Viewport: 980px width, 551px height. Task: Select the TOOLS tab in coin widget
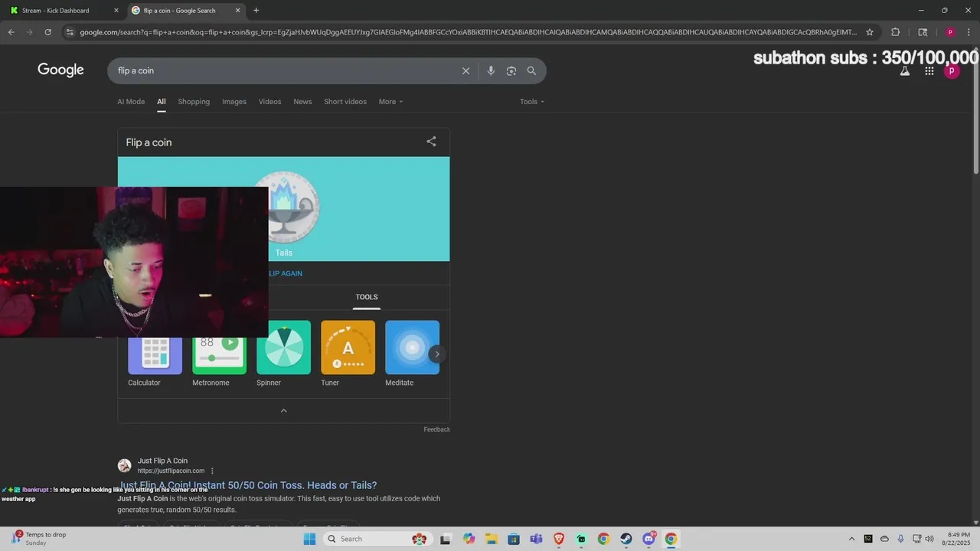pos(367,297)
